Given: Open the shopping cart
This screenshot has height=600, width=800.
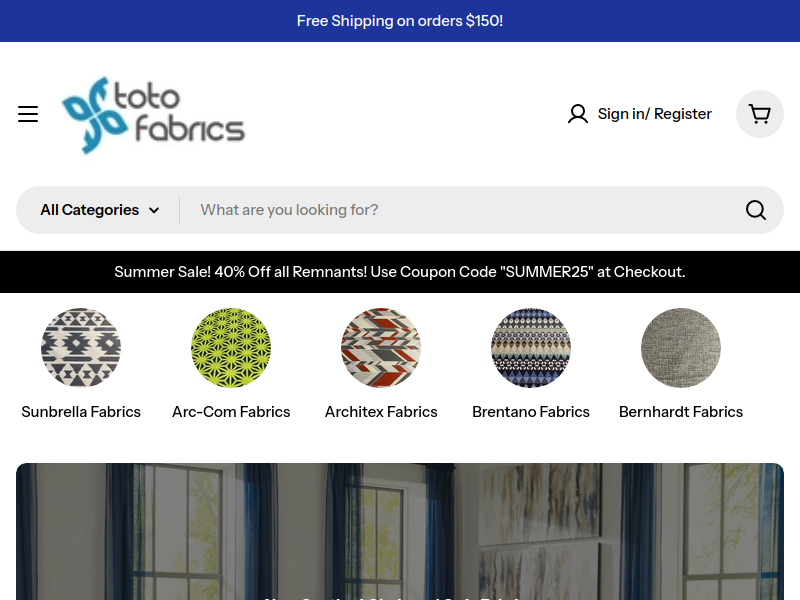Looking at the screenshot, I should [x=760, y=114].
